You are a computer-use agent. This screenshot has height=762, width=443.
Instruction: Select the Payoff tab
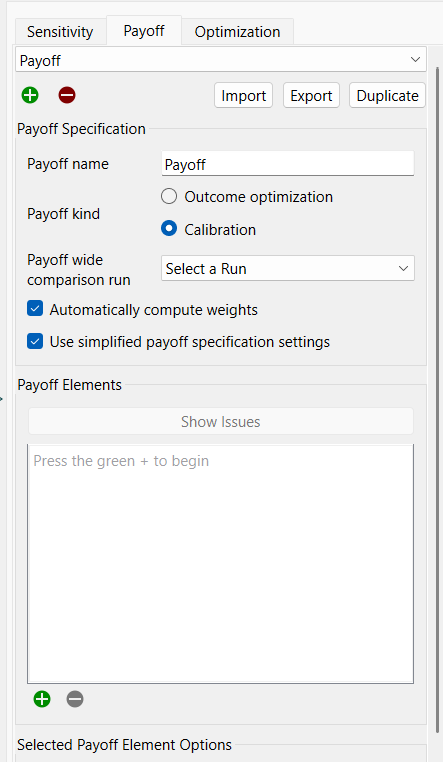click(144, 31)
